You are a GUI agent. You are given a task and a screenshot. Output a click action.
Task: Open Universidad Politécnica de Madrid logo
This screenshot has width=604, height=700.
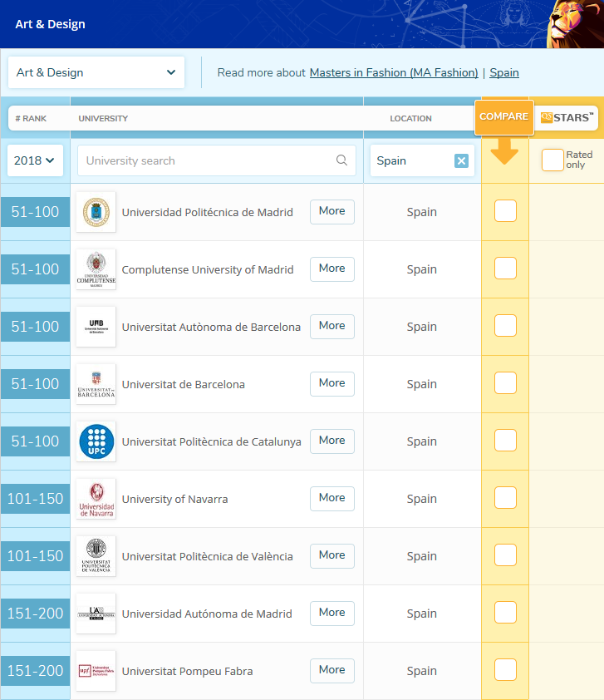tap(96, 212)
